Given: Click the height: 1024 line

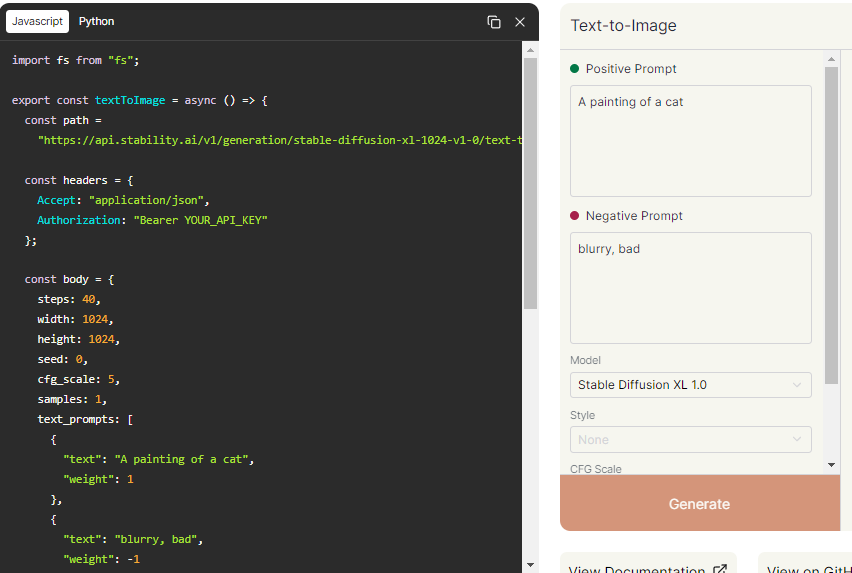Looking at the screenshot, I should click(x=79, y=339).
